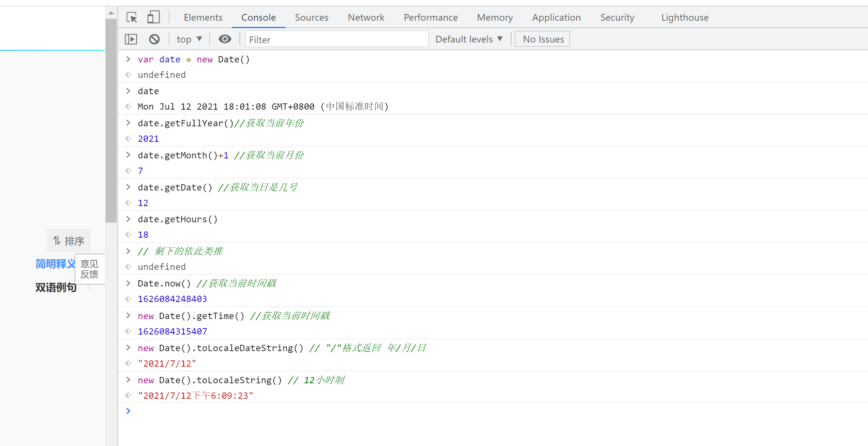Click the empty console prompt chevron
This screenshot has width=868, height=446.
pyautogui.click(x=128, y=411)
